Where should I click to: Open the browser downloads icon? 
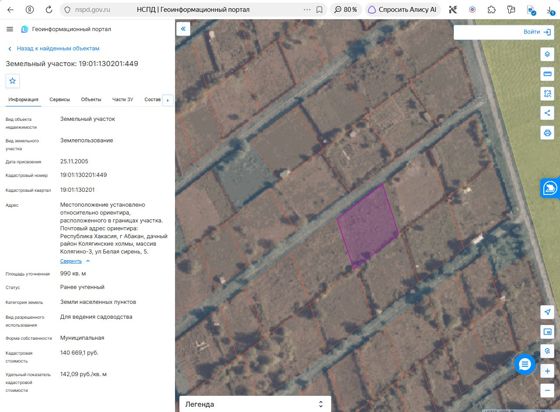[551, 10]
